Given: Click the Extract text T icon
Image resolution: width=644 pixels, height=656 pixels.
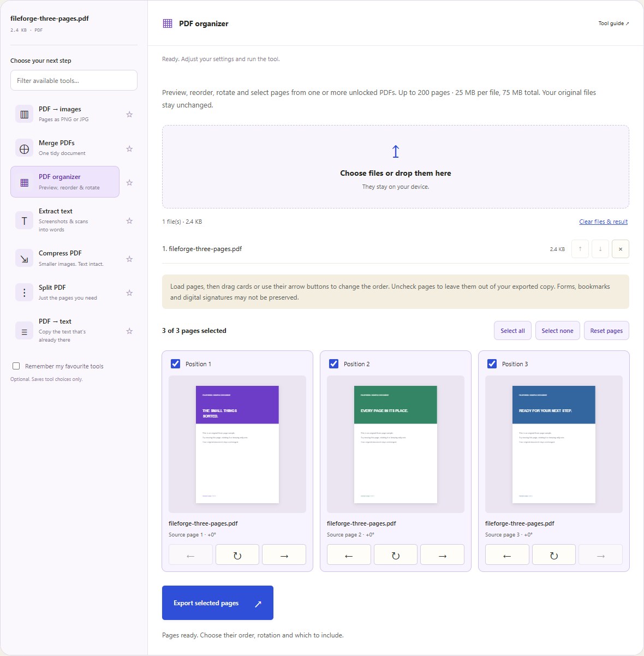Looking at the screenshot, I should 24,220.
